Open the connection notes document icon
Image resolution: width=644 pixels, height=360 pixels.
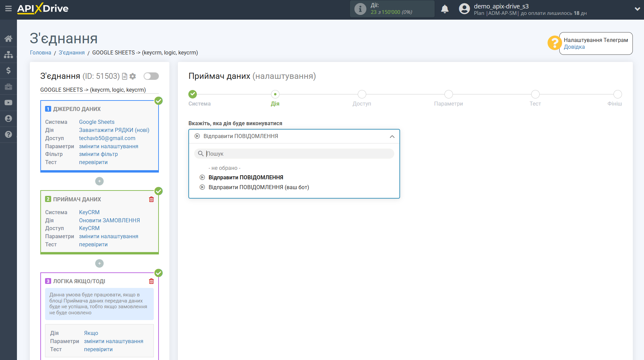125,76
